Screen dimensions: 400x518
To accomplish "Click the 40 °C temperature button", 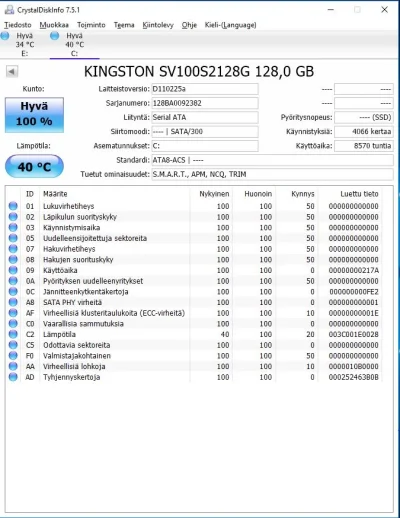I will 34,166.
